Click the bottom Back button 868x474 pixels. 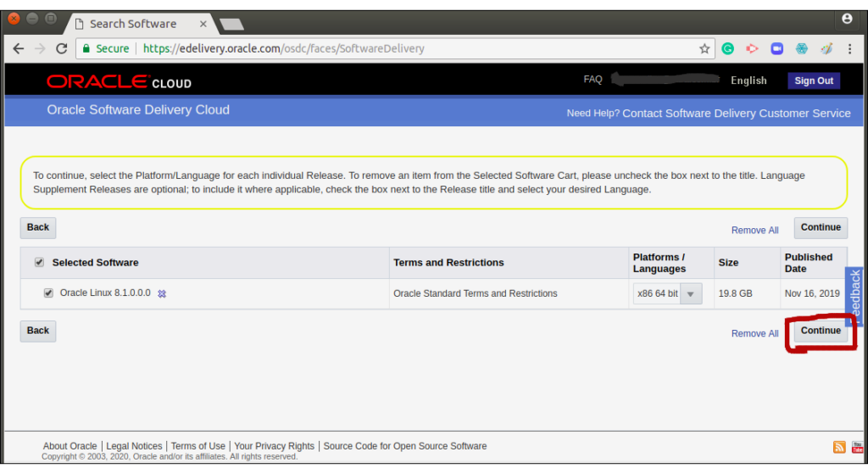pos(38,331)
